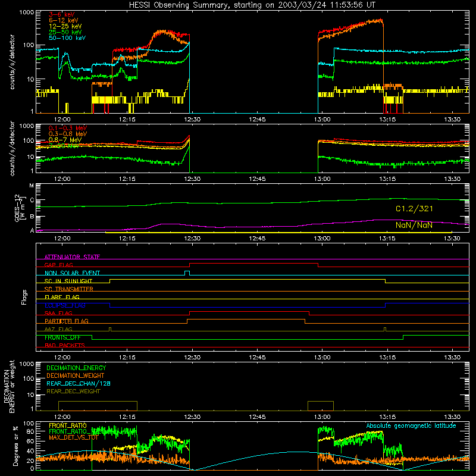Click the green 25-50 keV legend label
Image resolution: width=476 pixels, height=476 pixels.
coord(65,32)
